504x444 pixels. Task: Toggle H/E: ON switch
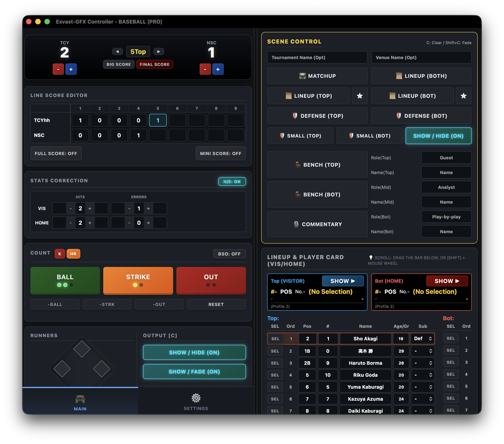coord(232,181)
